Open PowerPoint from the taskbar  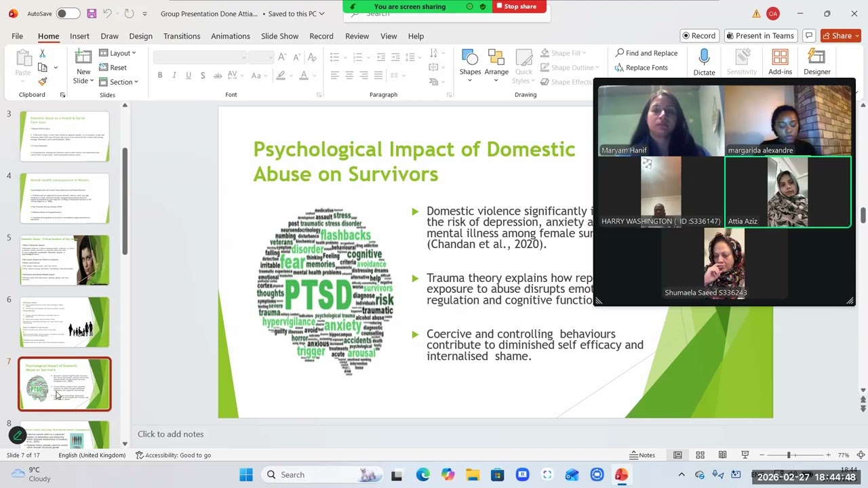(621, 474)
